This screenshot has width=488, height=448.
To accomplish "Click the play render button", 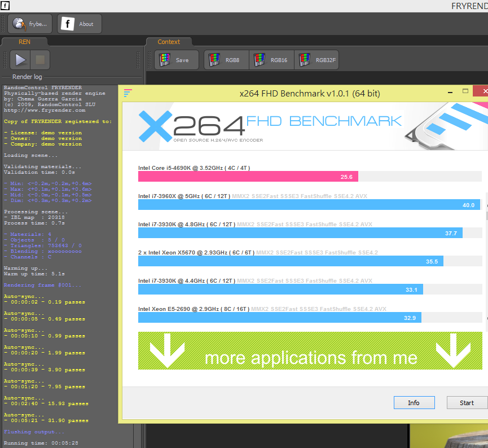I will [x=20, y=60].
